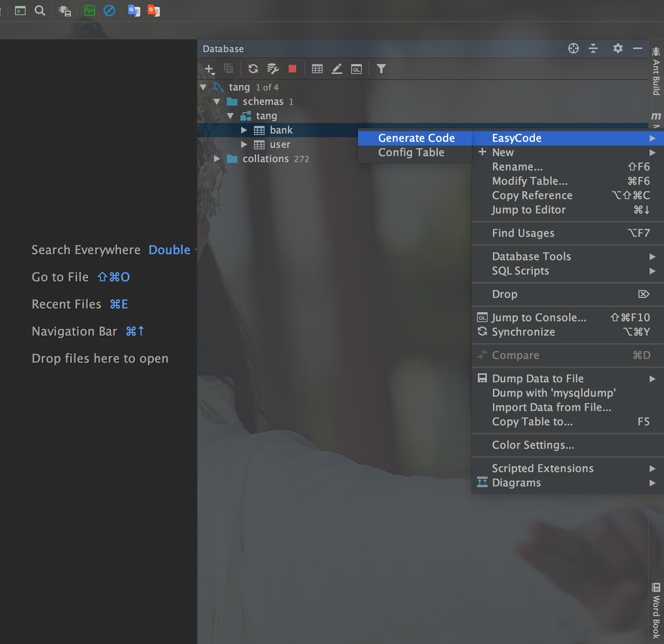Select the user table in tree
664x644 pixels.
[x=280, y=144]
